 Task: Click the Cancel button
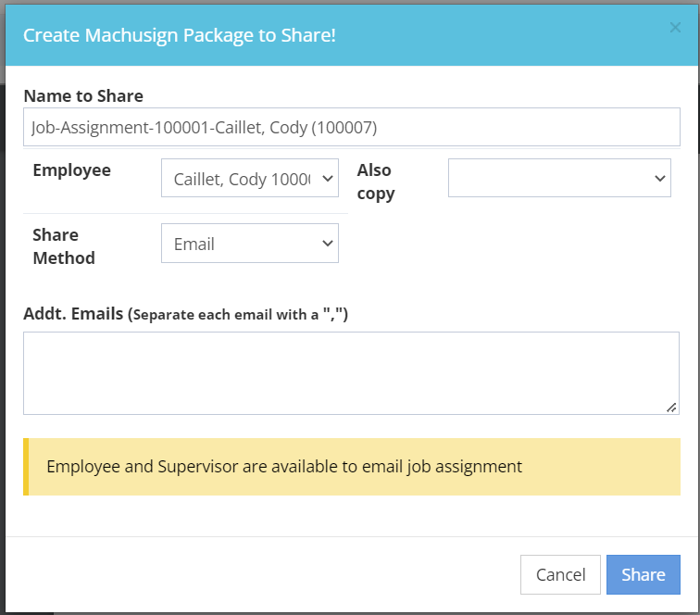(x=560, y=574)
